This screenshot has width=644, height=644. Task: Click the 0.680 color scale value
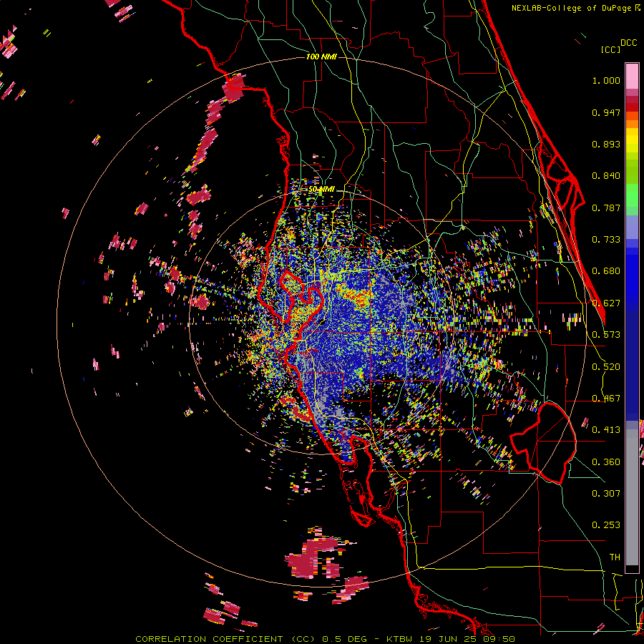pos(606,271)
